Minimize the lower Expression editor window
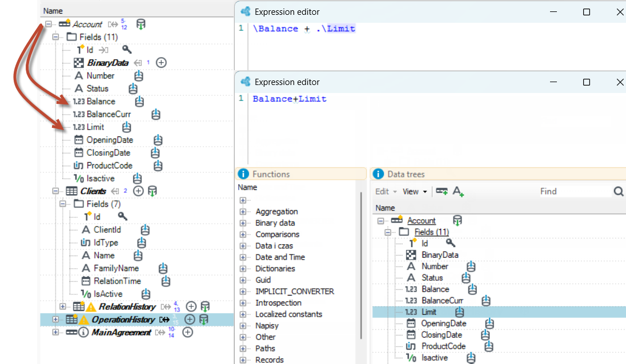 click(553, 82)
